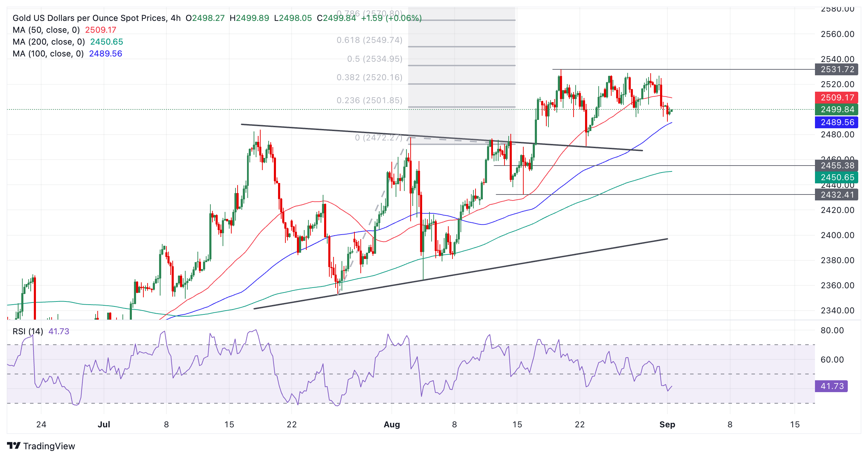
Task: Click the 2455.38 support level tag
Action: tap(836, 166)
